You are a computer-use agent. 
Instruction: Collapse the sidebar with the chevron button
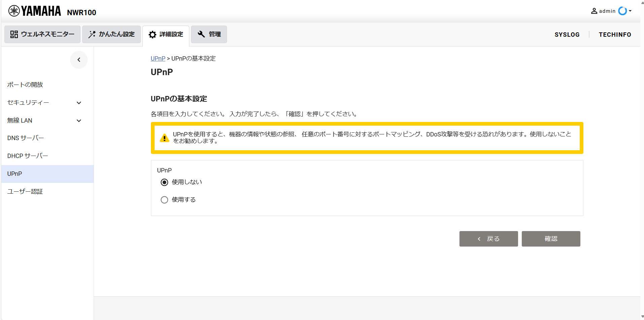78,60
